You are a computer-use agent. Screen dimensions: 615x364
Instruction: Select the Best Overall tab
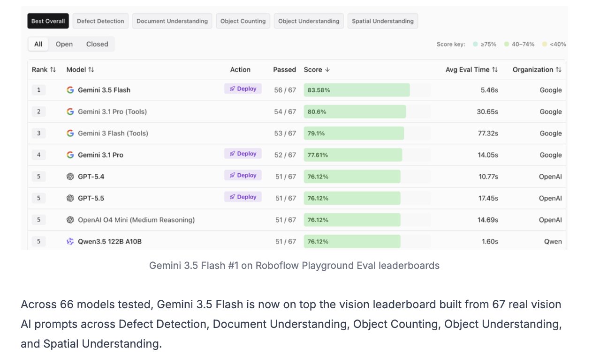coord(48,21)
